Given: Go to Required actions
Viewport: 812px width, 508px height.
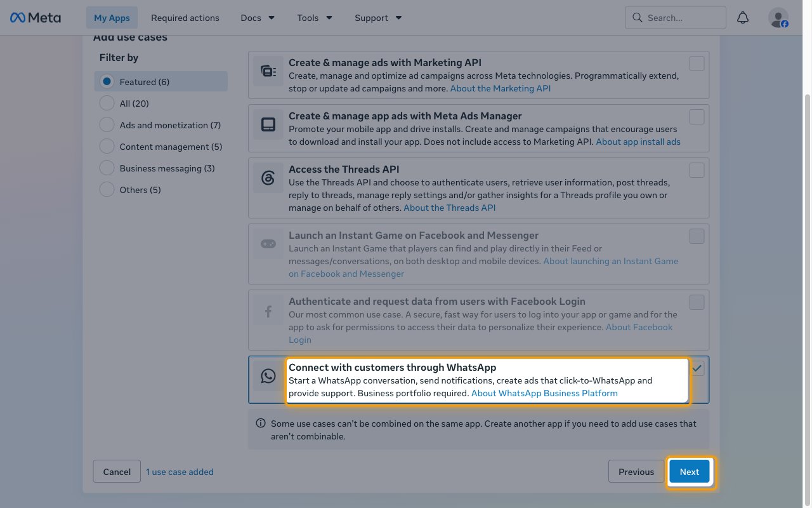Looking at the screenshot, I should coord(185,18).
